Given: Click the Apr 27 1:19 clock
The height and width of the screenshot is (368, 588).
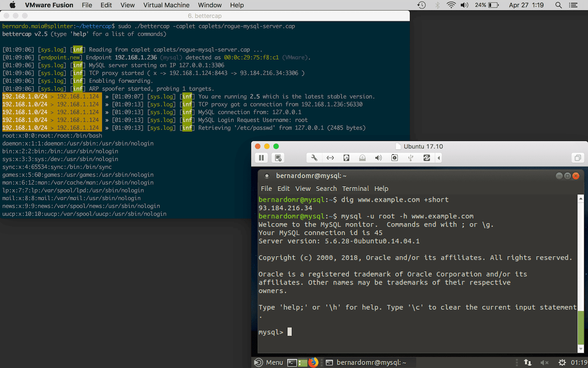Looking at the screenshot, I should tap(526, 5).
